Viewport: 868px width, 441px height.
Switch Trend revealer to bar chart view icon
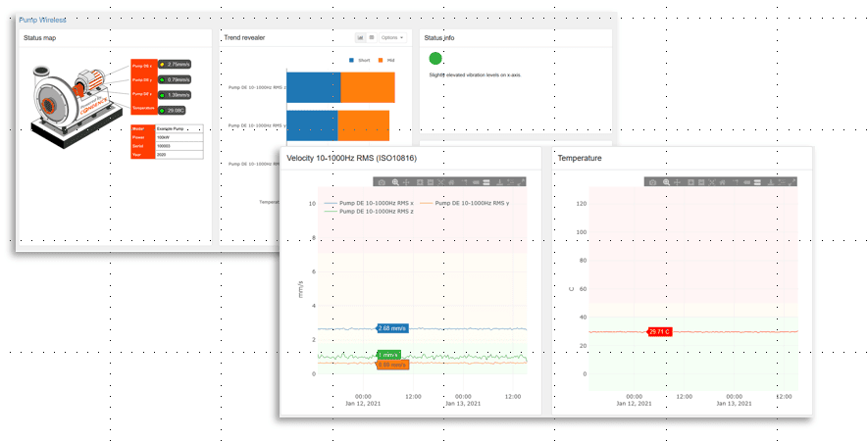point(360,37)
